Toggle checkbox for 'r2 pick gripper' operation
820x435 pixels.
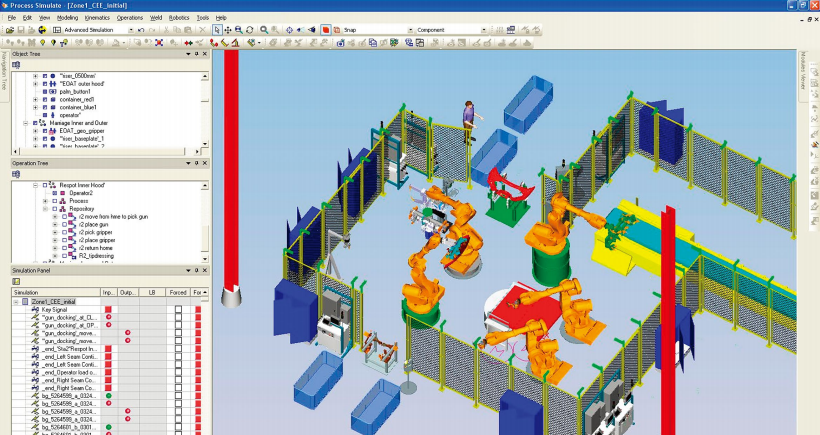(x=64, y=232)
